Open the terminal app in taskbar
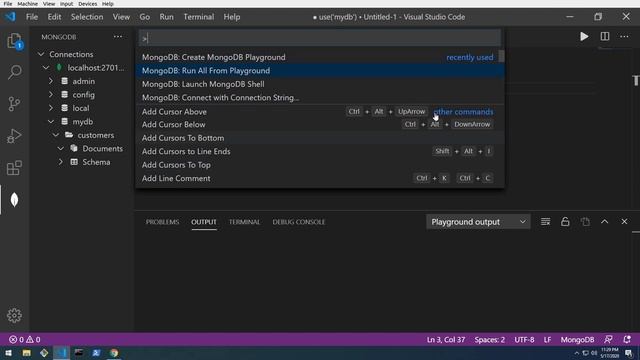Image resolution: width=640 pixels, height=360 pixels. [x=78, y=353]
